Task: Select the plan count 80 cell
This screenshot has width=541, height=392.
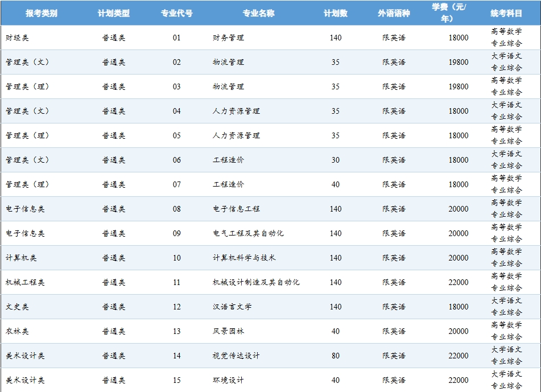Action: click(x=335, y=356)
